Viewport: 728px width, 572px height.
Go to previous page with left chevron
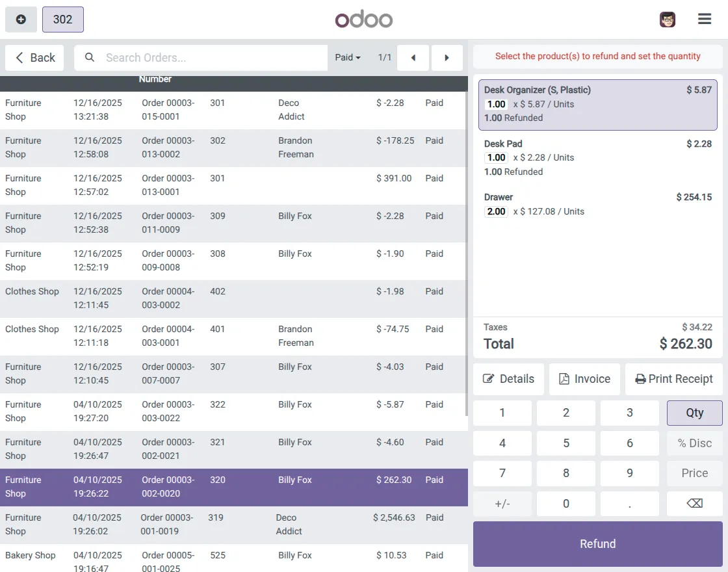pos(413,58)
